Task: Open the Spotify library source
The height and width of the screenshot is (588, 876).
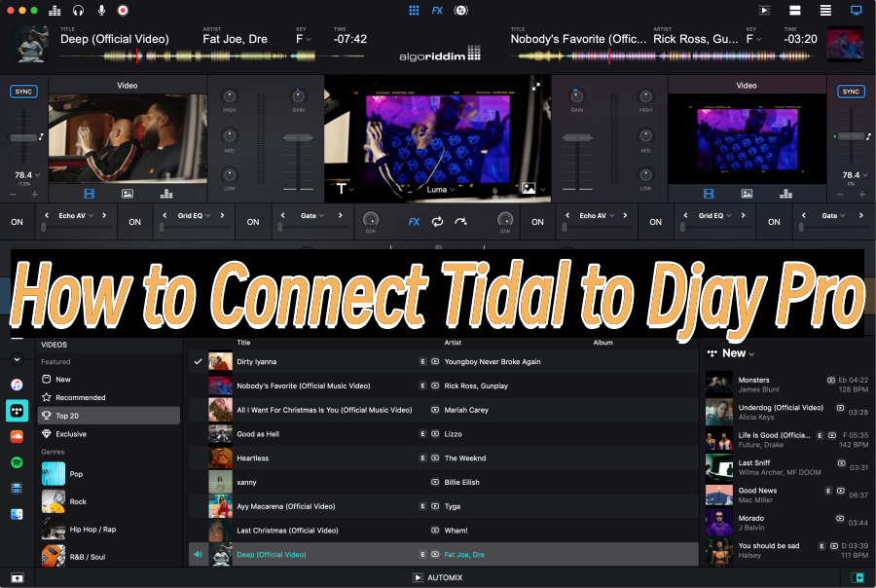Action: tap(17, 462)
